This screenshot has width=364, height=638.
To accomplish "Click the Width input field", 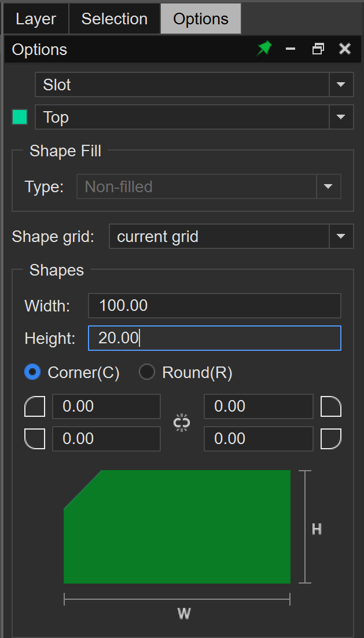I will click(x=214, y=306).
